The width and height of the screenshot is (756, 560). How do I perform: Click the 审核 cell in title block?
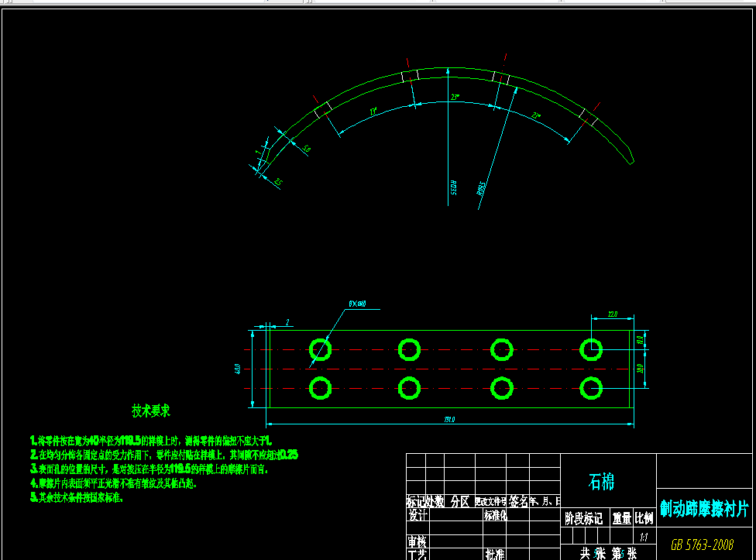click(x=417, y=541)
